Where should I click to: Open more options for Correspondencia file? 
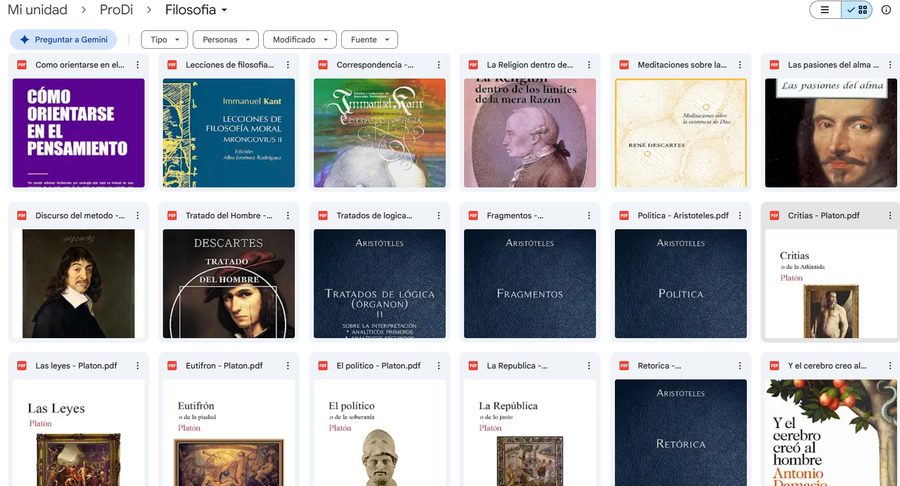point(439,65)
